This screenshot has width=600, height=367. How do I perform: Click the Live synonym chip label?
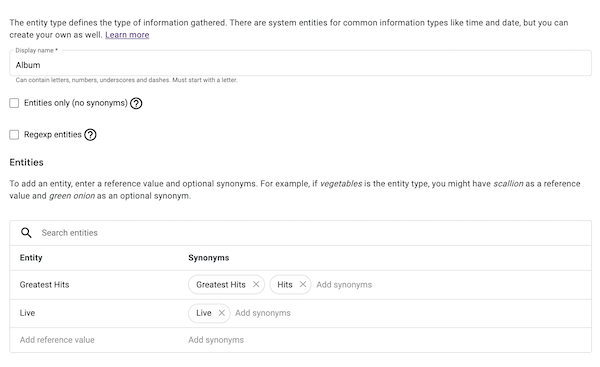[x=204, y=313]
